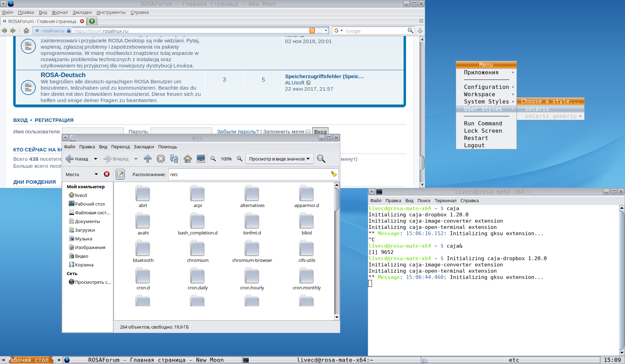Click the Computer icon in the Caja toolbar

pos(201,159)
